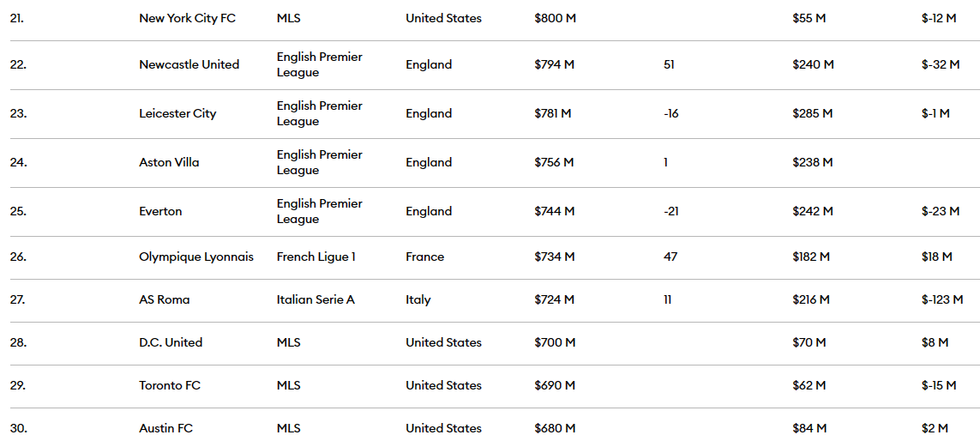Click the Aston Villa team name

tap(169, 162)
